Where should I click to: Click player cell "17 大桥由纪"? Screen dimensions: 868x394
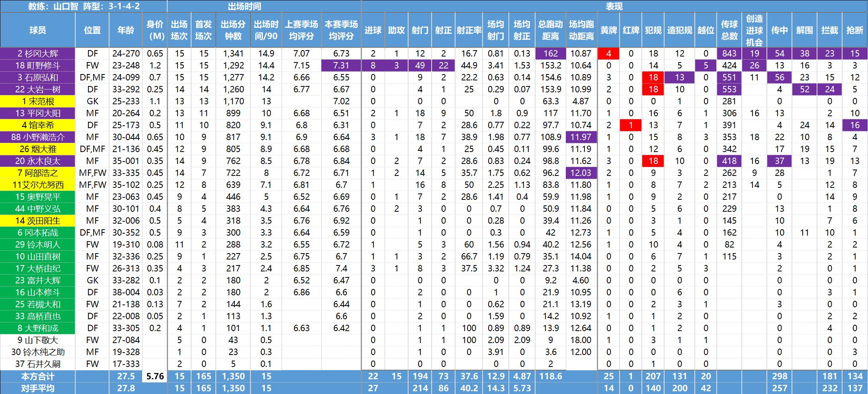[x=38, y=268]
